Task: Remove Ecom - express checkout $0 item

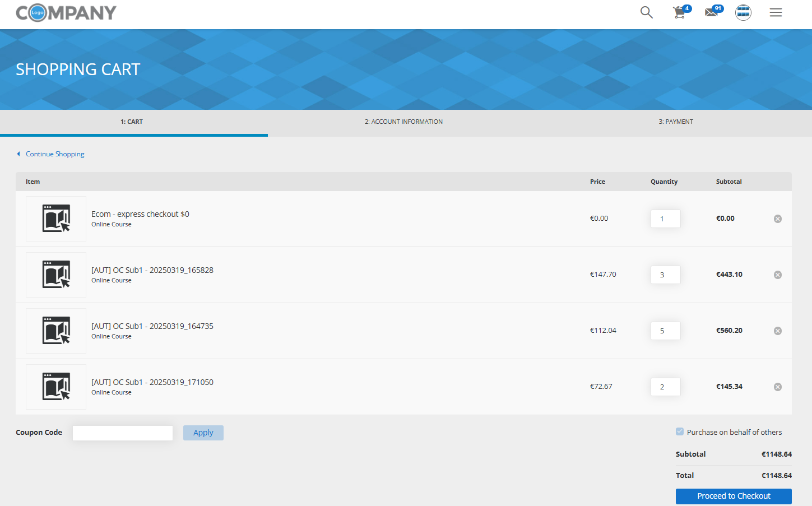Action: pos(777,219)
